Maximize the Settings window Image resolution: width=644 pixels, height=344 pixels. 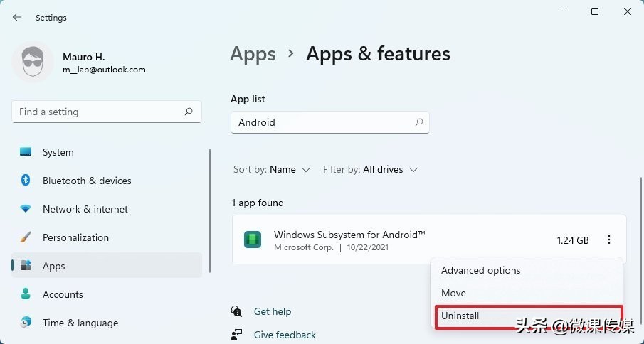[595, 11]
